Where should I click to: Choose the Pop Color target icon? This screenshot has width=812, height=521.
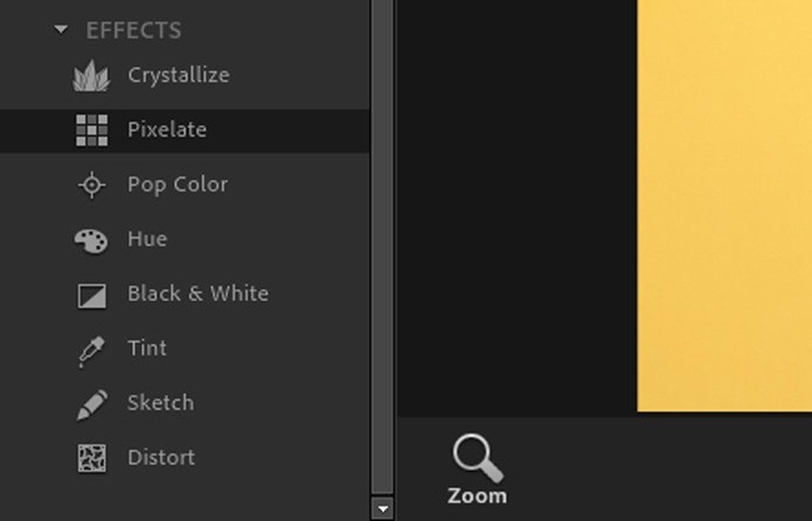(x=92, y=185)
